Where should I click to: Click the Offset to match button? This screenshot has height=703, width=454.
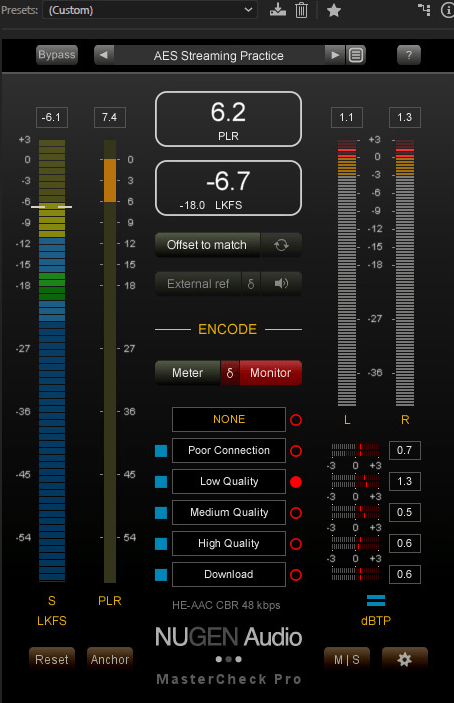click(x=207, y=245)
